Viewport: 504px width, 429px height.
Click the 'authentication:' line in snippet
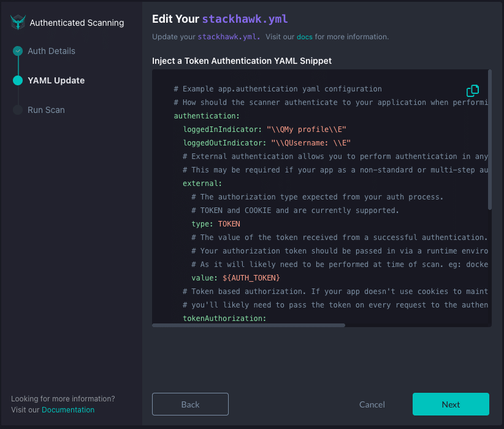point(207,116)
